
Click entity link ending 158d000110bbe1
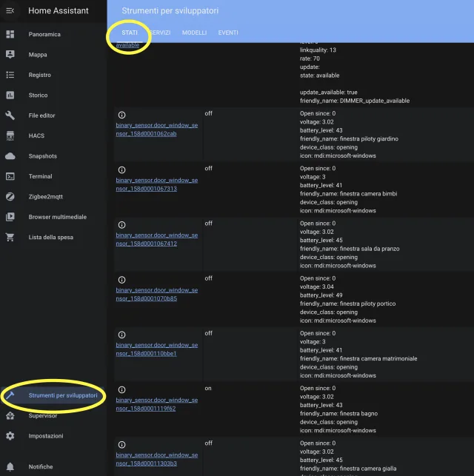click(x=157, y=349)
